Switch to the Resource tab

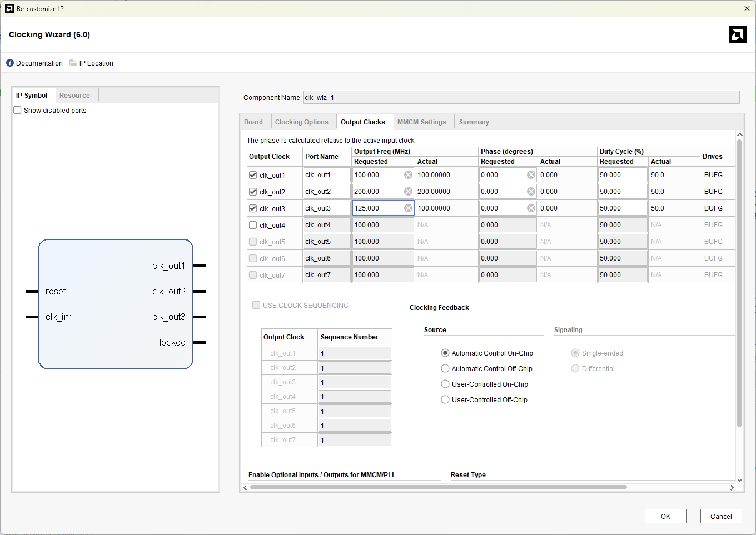click(x=74, y=96)
